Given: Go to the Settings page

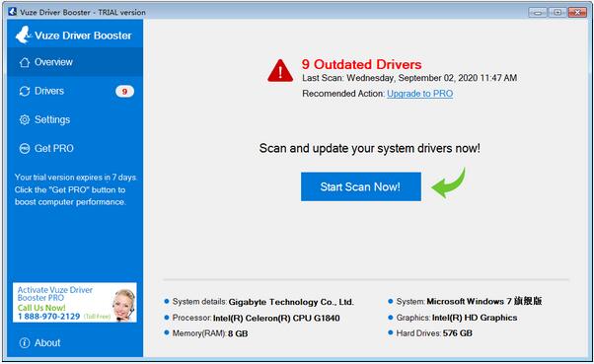Looking at the screenshot, I should [x=75, y=120].
